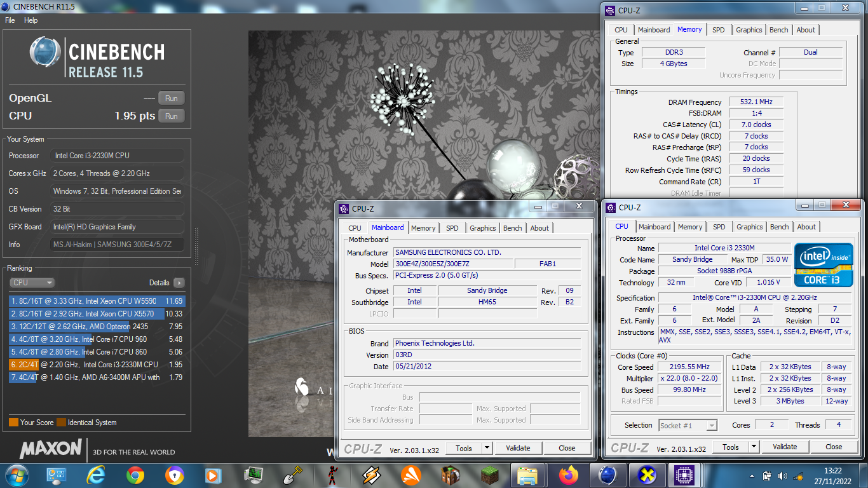Click Validate in CPU-Z Mainboard window

518,448
